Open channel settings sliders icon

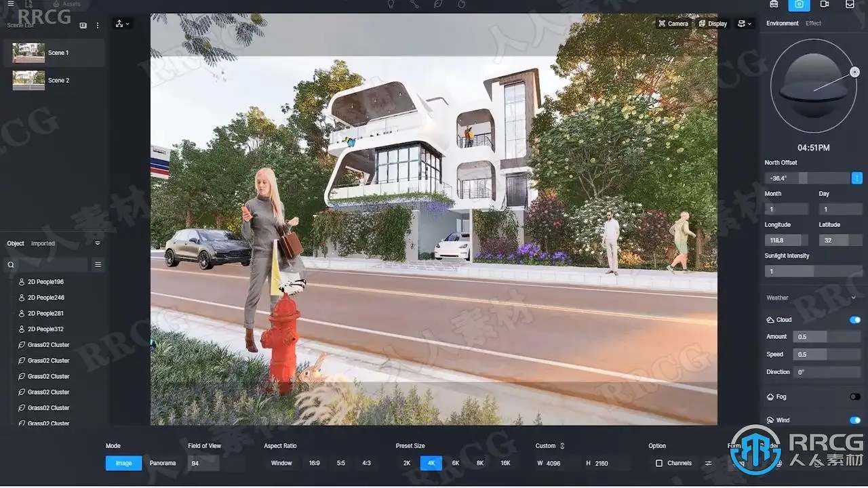coord(709,464)
